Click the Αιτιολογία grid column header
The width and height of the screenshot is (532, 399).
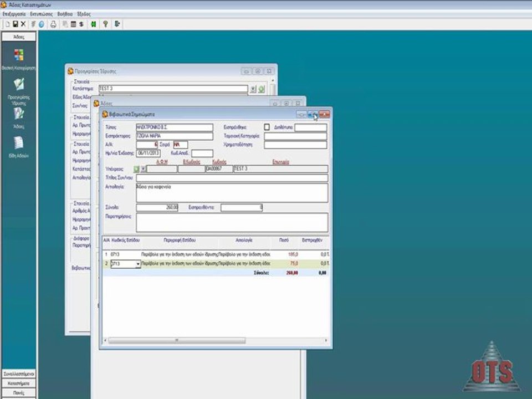[x=244, y=240]
